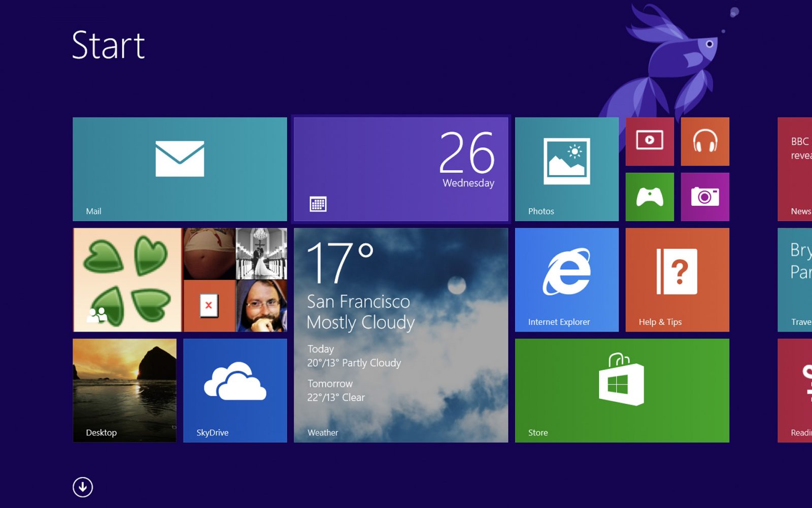The height and width of the screenshot is (508, 812).
Task: Open the Weather tile for San Francisco
Action: 401,335
